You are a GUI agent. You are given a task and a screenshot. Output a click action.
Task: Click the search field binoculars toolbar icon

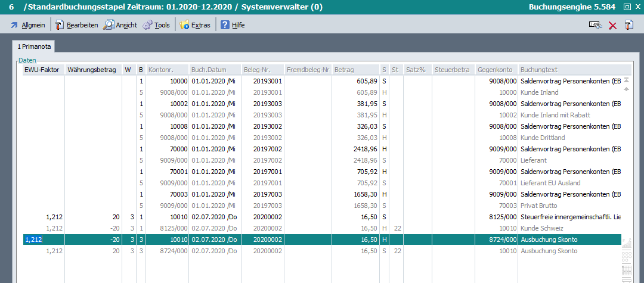coord(595,25)
